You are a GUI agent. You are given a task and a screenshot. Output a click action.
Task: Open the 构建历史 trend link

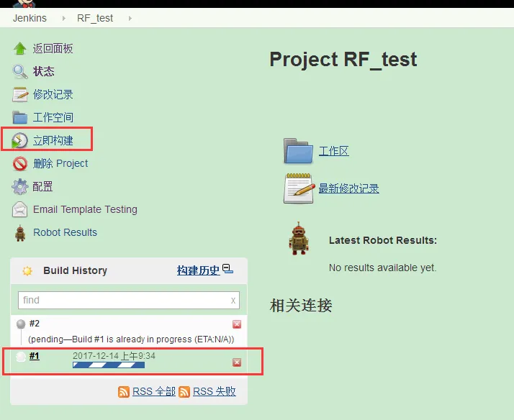tap(198, 270)
